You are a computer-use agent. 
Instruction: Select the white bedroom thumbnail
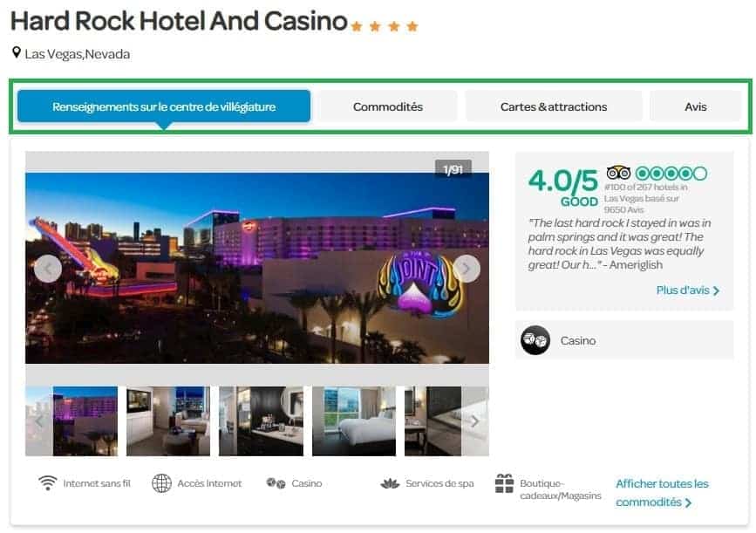point(354,421)
